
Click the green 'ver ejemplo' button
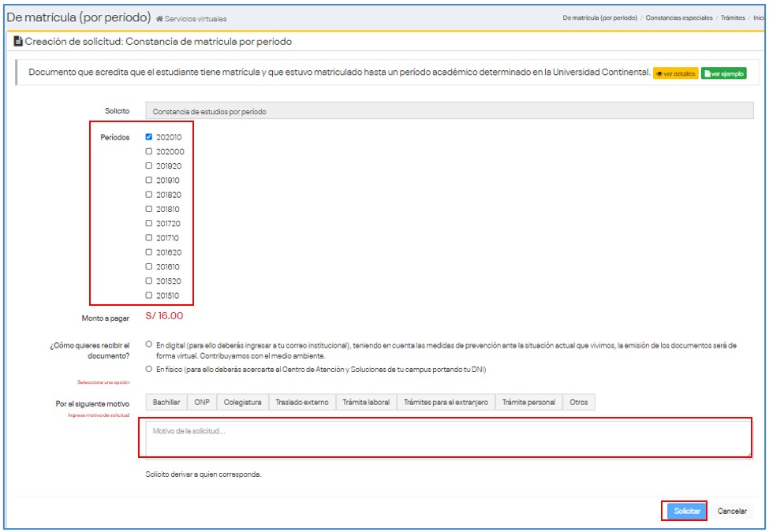click(x=723, y=73)
